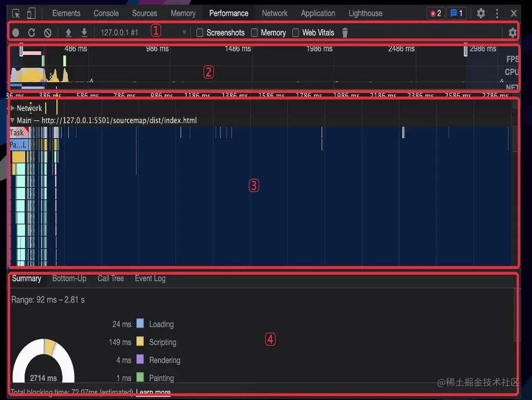Click the reload and profile icon
532x400 pixels.
(x=32, y=32)
